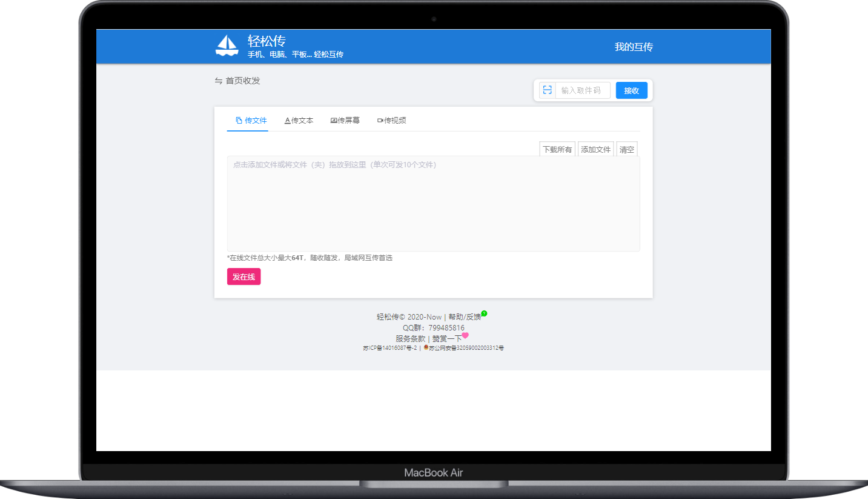Click the 添加文件 button
Viewport: 868px width, 499px height.
(x=596, y=149)
